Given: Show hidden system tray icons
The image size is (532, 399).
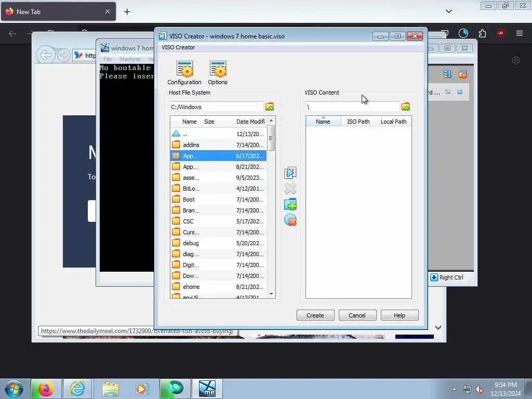Looking at the screenshot, I should pos(454,390).
